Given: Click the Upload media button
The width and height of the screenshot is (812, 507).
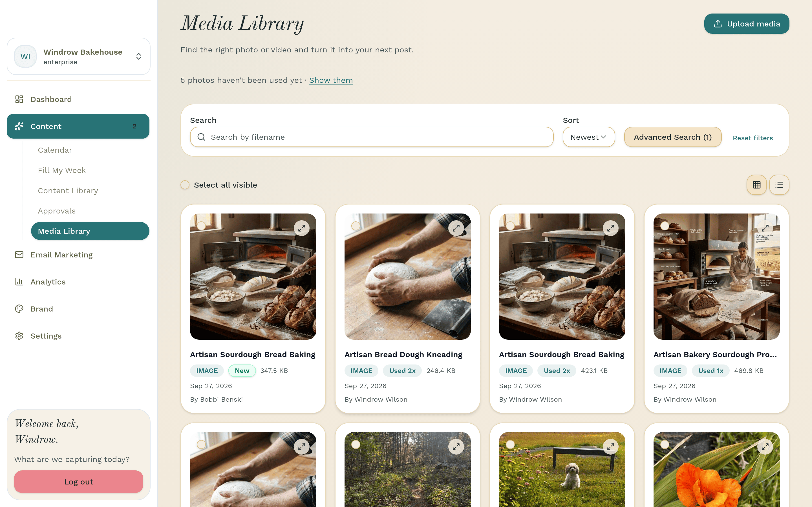Looking at the screenshot, I should click(x=747, y=24).
